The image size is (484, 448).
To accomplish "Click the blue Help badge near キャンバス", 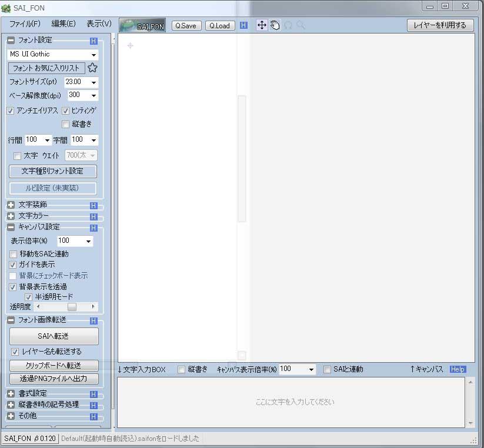I will click(x=458, y=369).
